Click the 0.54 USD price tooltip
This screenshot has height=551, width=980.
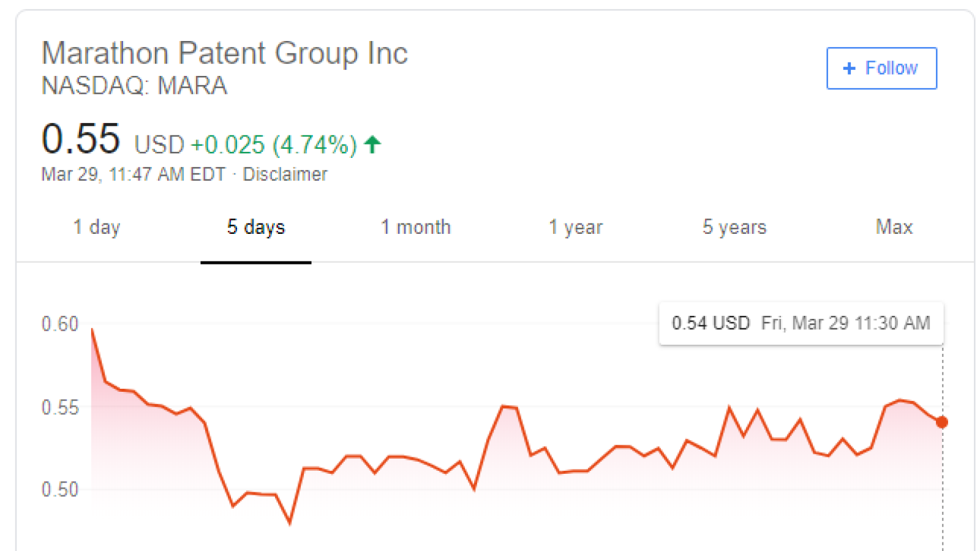click(801, 323)
